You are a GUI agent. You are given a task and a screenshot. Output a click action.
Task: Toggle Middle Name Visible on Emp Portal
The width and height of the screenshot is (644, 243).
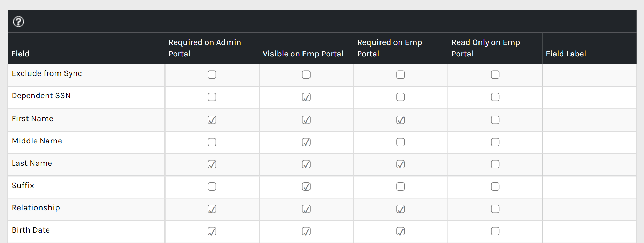pos(306,142)
